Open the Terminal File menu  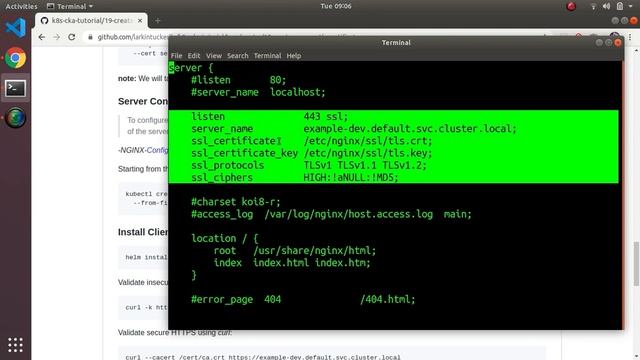click(x=176, y=56)
